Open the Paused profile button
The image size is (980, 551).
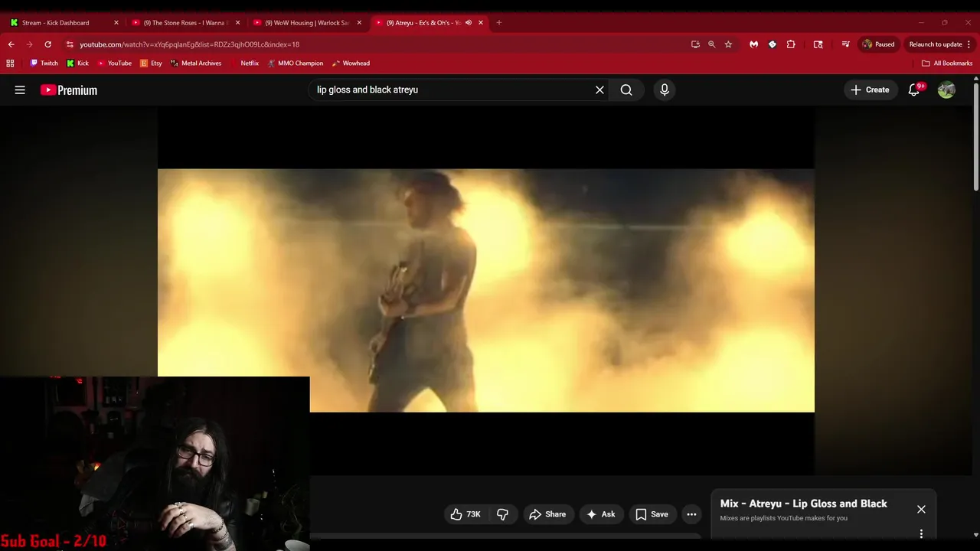[x=878, y=44]
